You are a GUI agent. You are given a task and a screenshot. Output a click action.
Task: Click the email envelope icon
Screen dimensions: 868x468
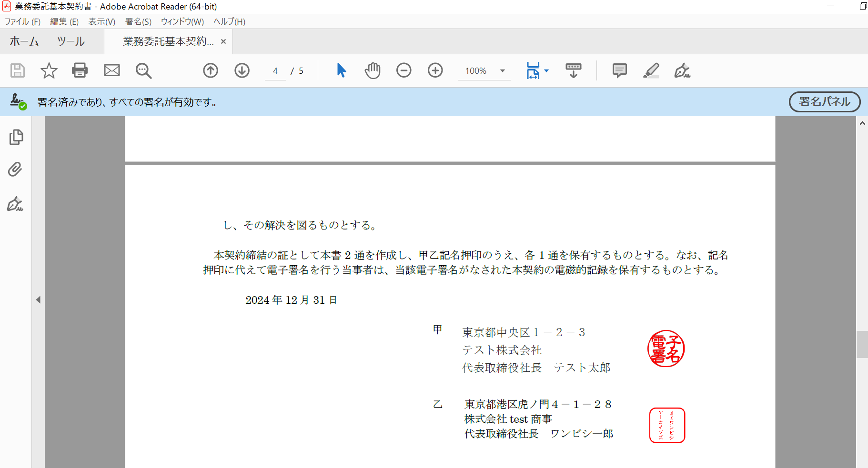112,70
